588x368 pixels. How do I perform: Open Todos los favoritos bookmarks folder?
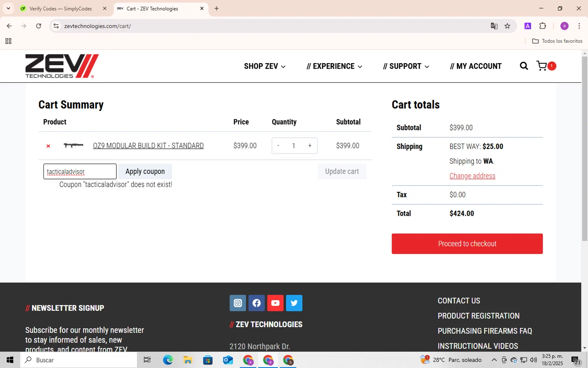557,41
